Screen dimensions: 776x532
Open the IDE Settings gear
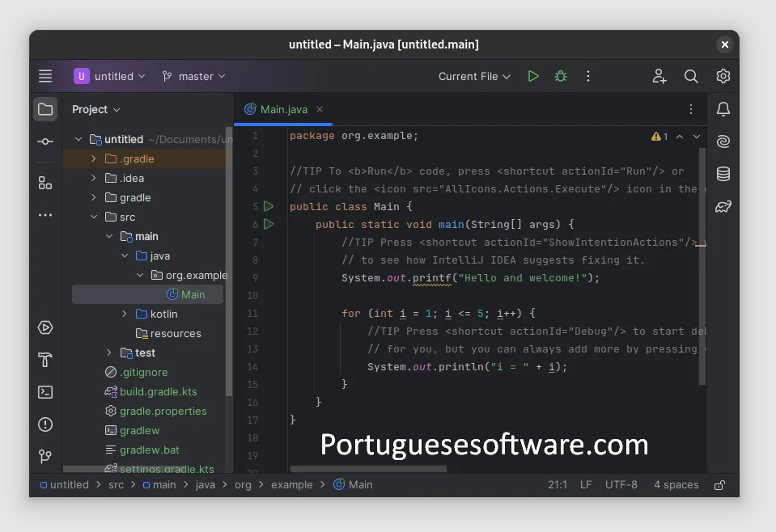[723, 76]
